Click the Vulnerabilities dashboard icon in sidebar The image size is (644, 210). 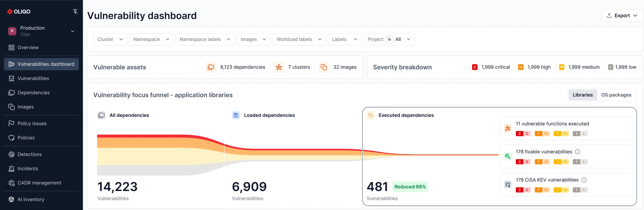tap(12, 64)
